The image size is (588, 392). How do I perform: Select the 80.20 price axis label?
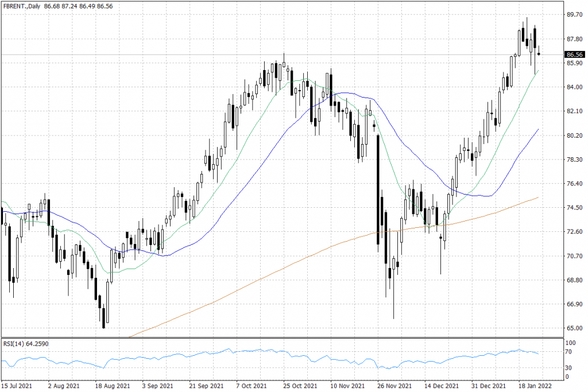[574, 135]
